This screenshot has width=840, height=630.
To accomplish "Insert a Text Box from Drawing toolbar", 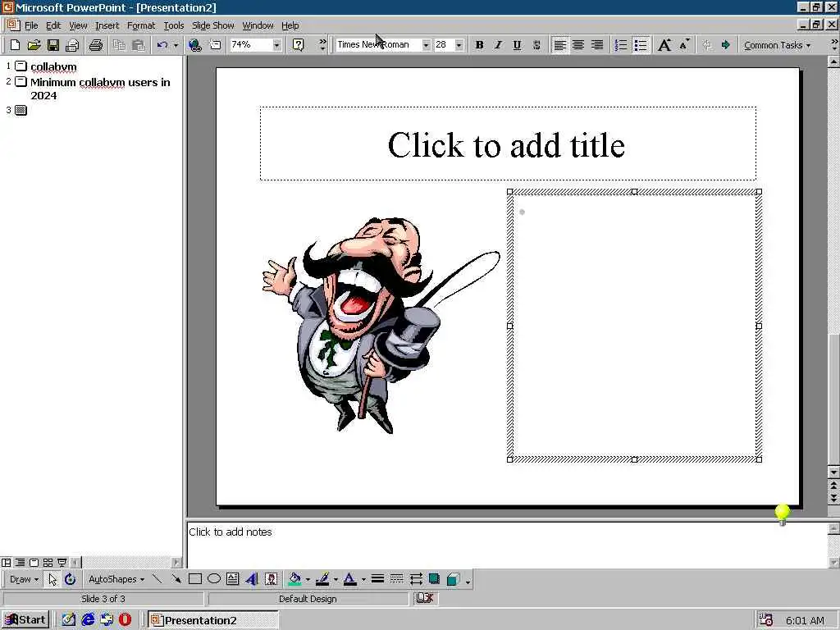I will click(x=232, y=579).
